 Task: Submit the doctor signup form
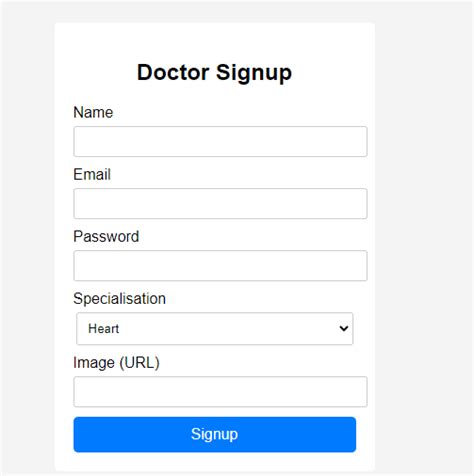215,434
